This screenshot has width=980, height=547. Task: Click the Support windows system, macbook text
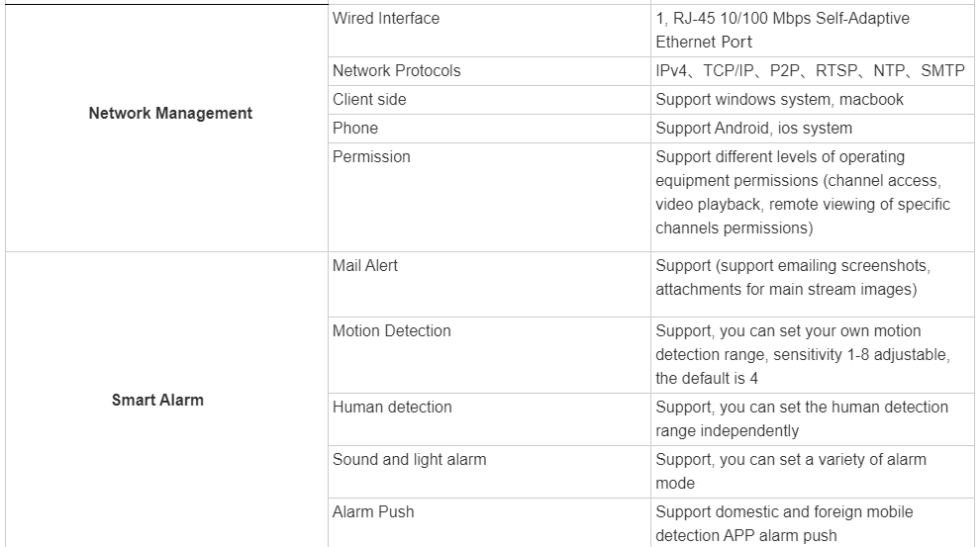click(779, 100)
